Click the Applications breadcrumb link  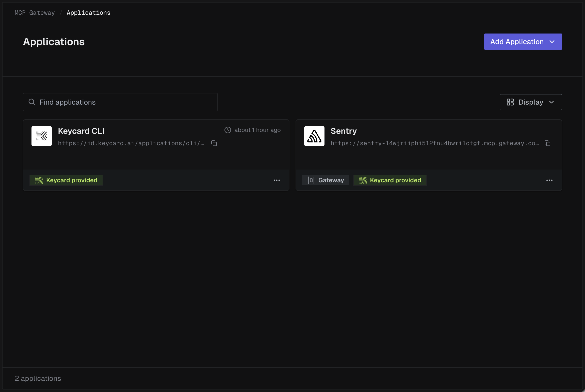click(88, 12)
